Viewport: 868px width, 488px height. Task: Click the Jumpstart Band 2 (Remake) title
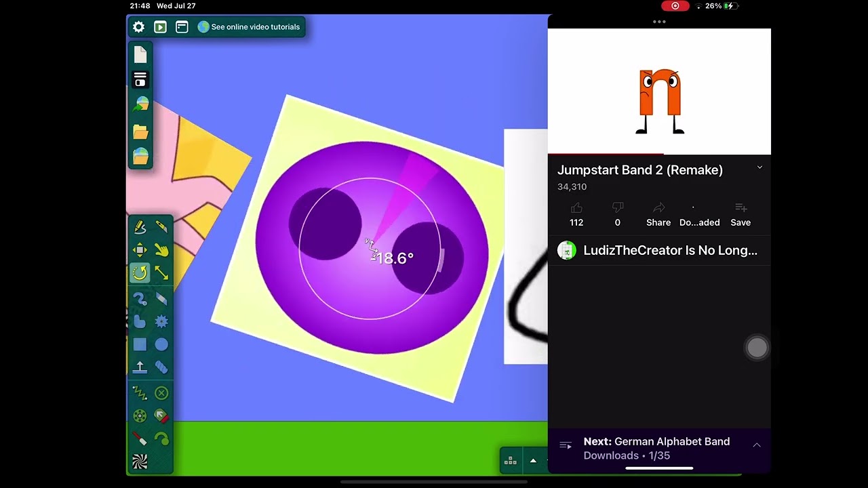click(x=640, y=170)
